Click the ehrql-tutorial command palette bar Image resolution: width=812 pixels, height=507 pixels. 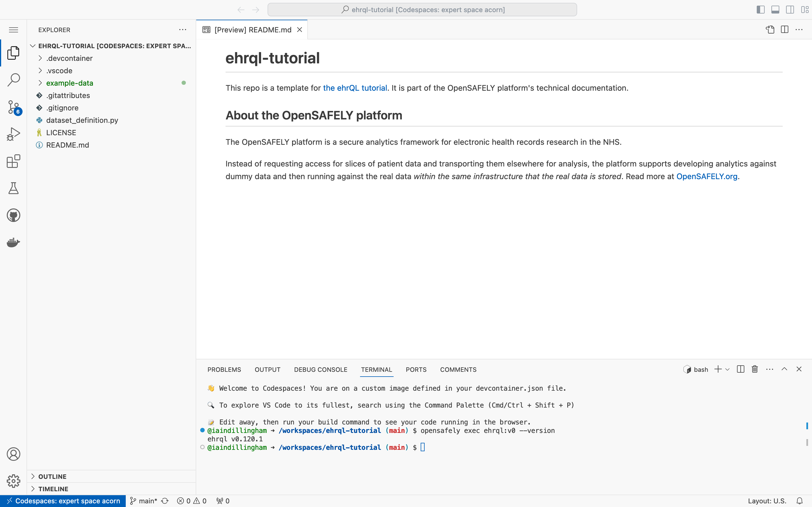pos(422,9)
